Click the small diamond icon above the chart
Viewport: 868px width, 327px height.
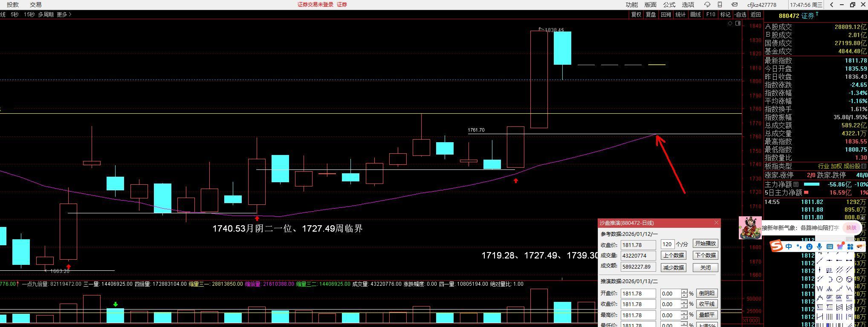[730, 23]
